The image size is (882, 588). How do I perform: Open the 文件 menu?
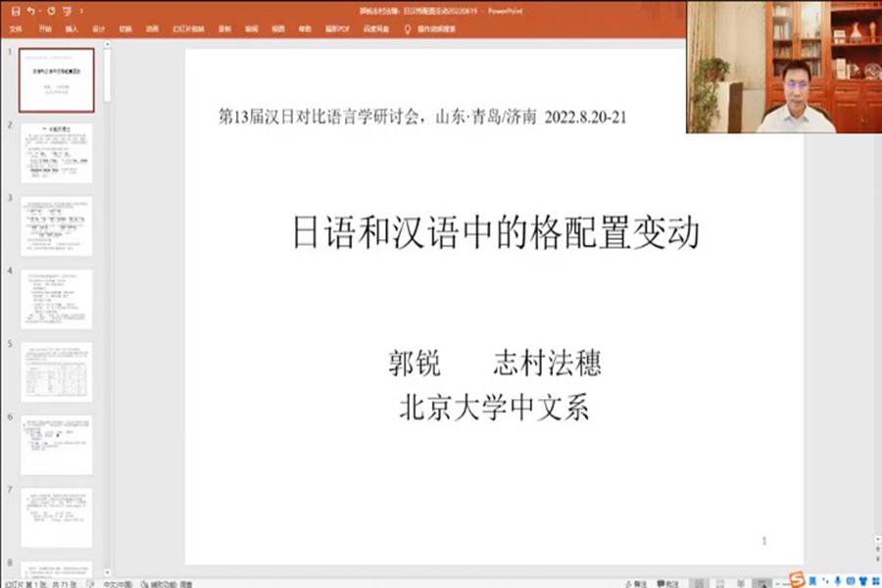[x=16, y=28]
